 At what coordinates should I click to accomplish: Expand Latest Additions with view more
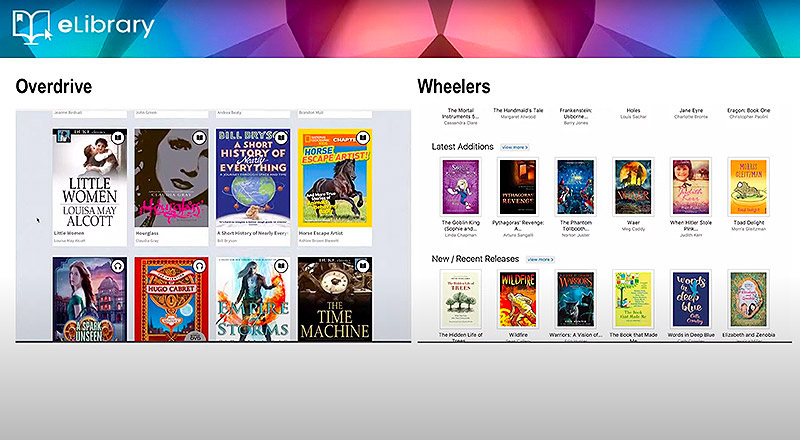514,147
